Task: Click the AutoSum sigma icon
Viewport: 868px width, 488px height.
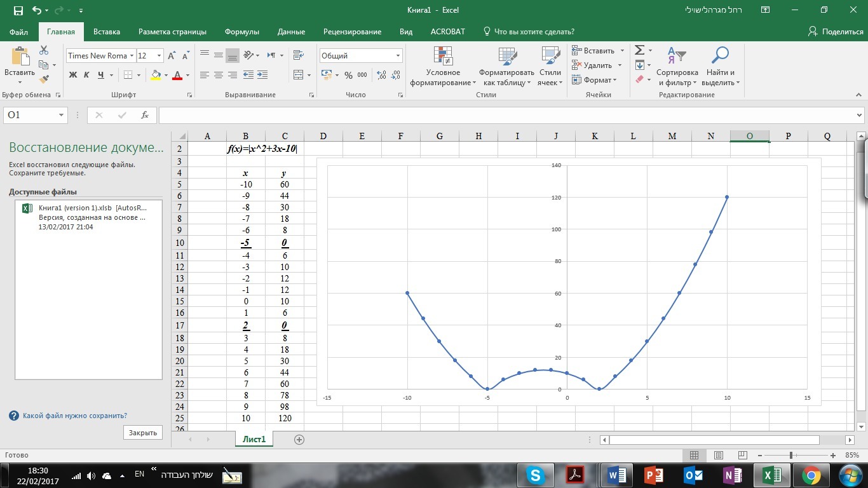Action: 639,50
